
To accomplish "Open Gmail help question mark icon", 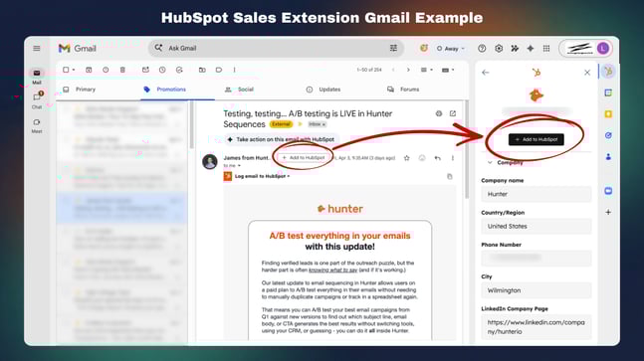I will click(482, 49).
